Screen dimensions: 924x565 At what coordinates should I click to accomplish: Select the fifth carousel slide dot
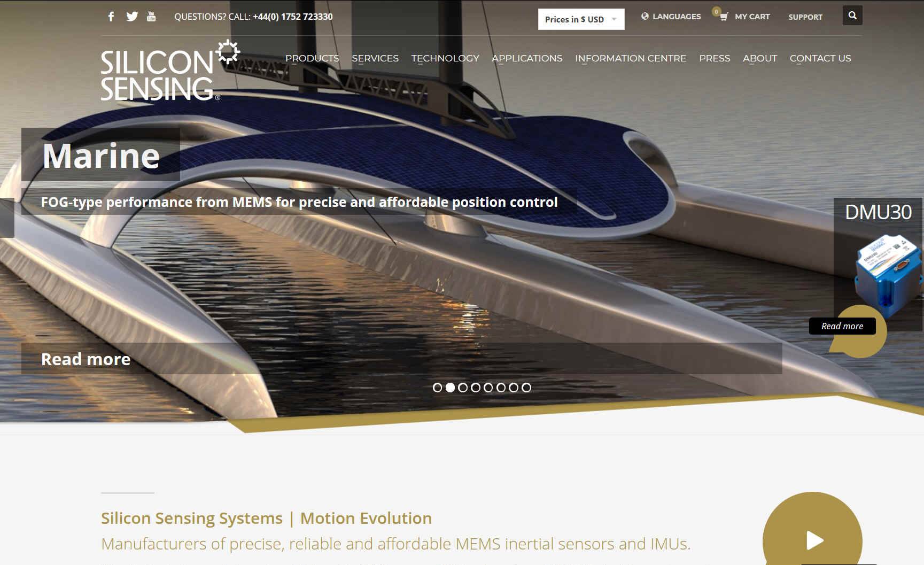pos(488,388)
